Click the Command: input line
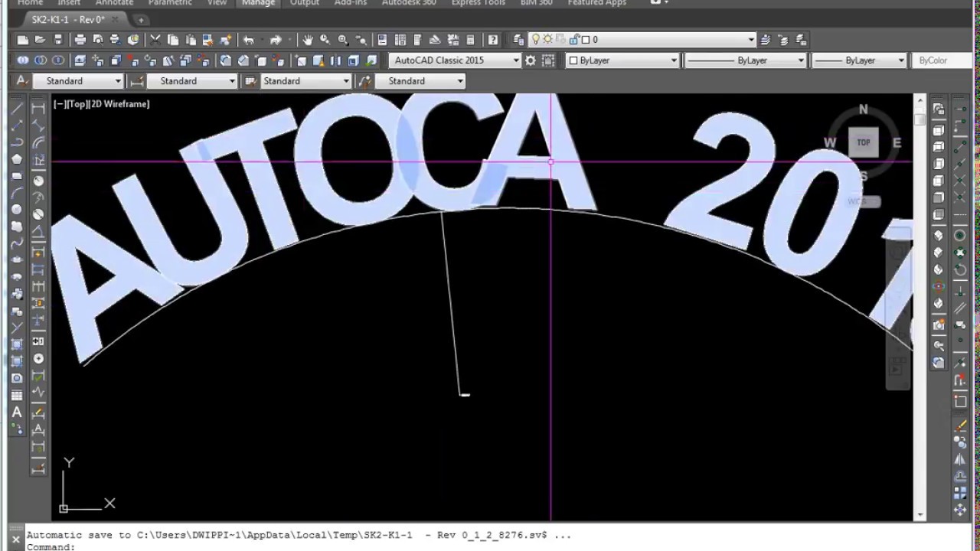Screen dimensions: 980x551 [x=490, y=547]
